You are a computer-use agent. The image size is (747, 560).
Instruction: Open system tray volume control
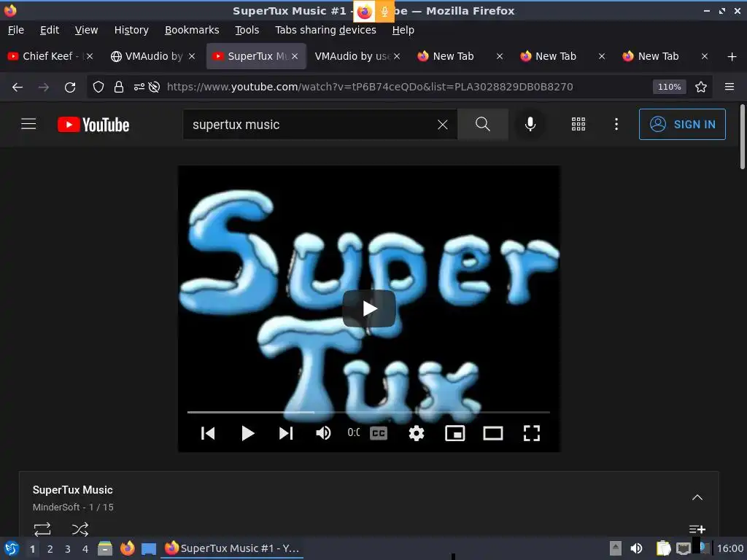tap(636, 548)
